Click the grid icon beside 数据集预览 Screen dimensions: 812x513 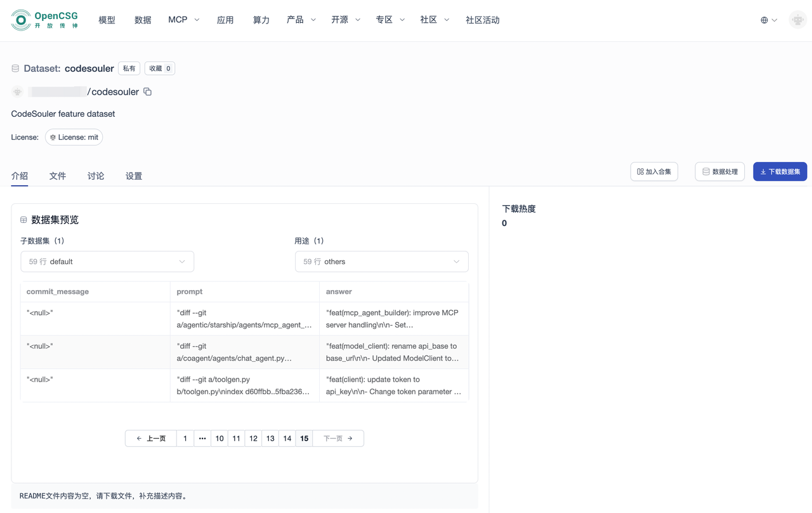pos(23,219)
